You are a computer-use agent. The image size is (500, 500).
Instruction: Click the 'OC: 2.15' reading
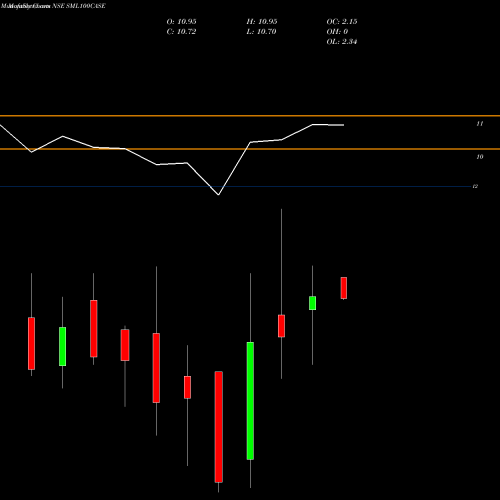click(342, 22)
